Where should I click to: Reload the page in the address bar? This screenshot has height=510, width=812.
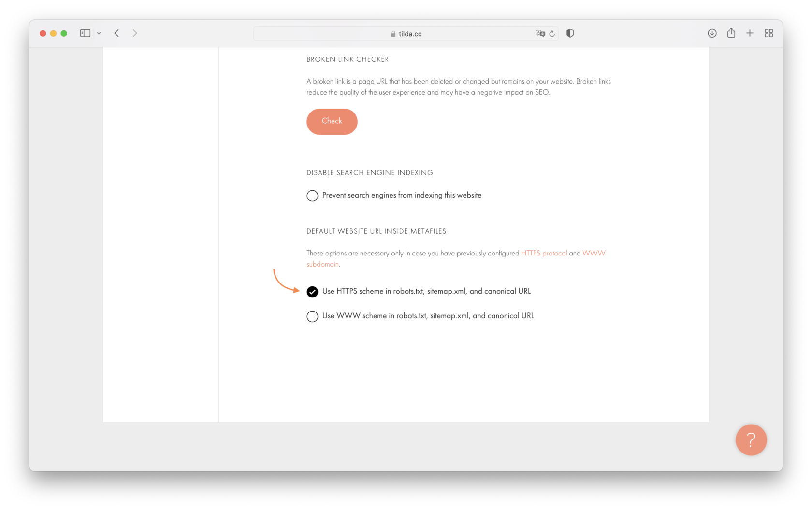pyautogui.click(x=552, y=33)
